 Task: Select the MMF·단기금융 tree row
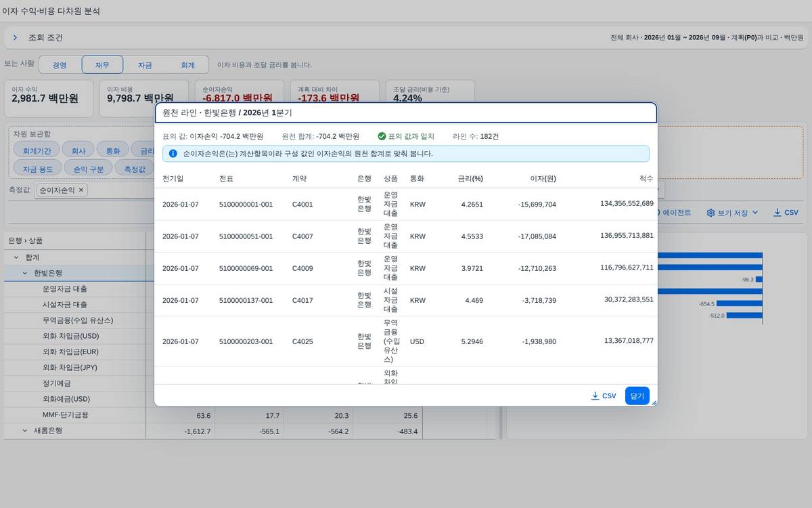74,415
